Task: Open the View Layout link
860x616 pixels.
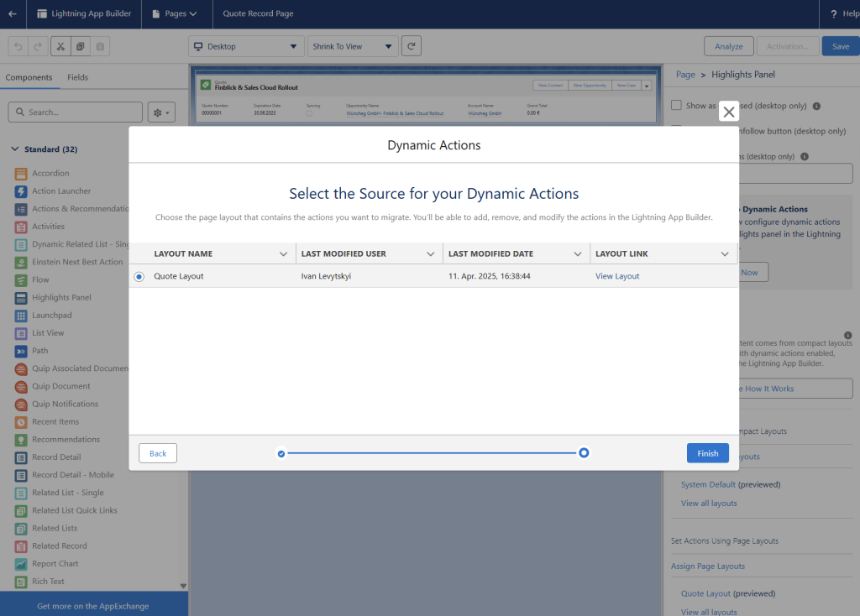Action: pos(617,276)
